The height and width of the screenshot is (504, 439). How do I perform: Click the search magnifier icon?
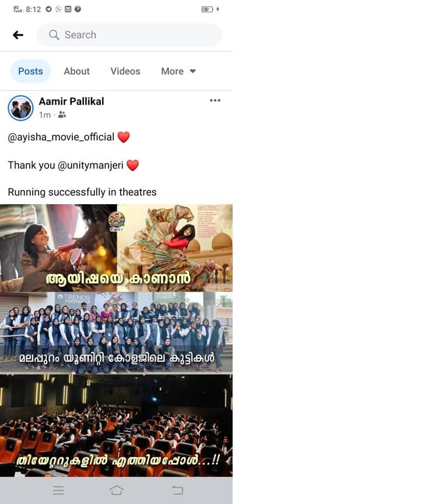coord(54,35)
